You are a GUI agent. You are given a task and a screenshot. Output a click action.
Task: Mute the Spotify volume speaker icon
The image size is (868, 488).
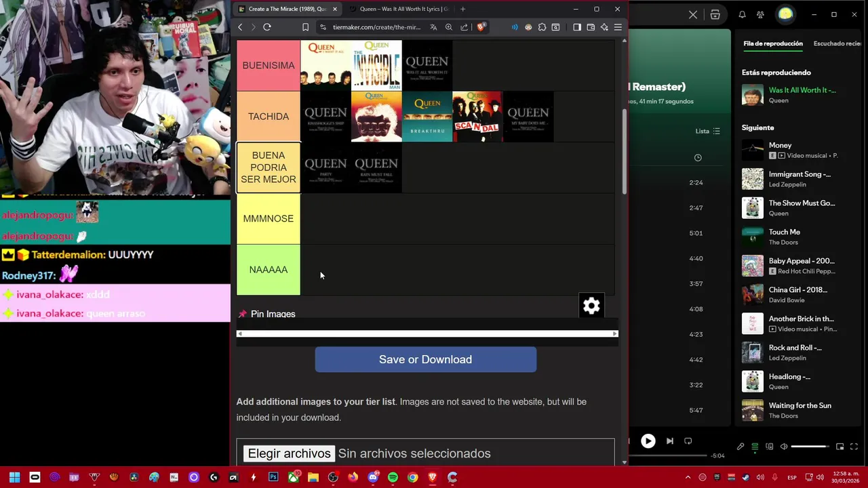click(784, 447)
